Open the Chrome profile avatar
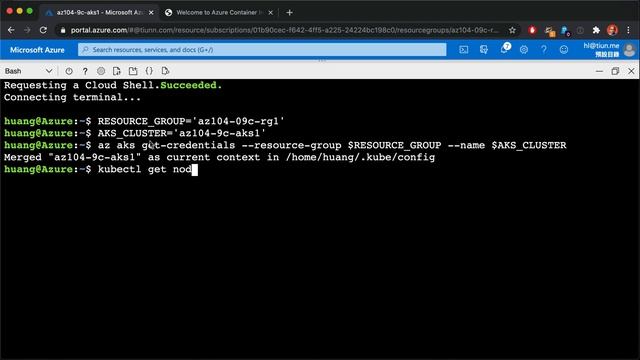The width and height of the screenshot is (640, 360). tap(612, 30)
